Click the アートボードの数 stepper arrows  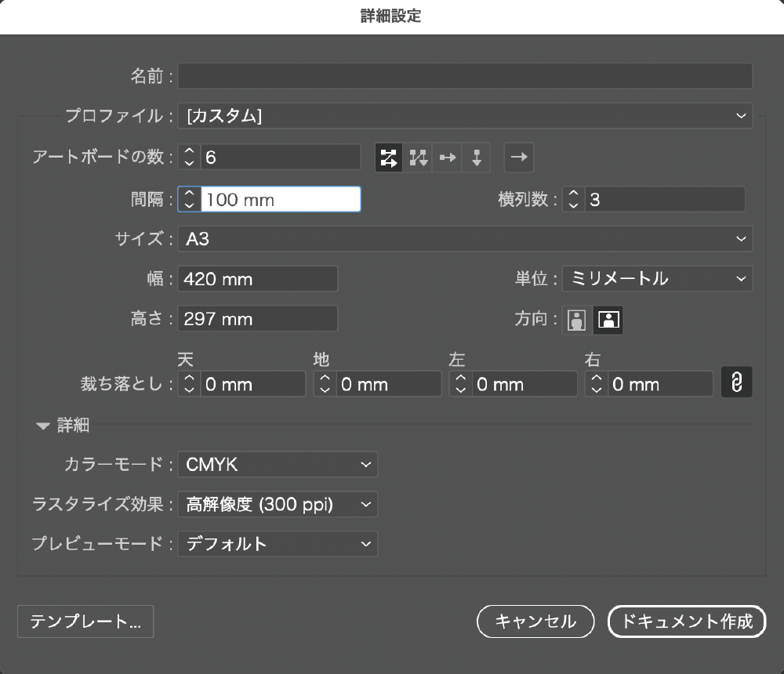tap(189, 158)
